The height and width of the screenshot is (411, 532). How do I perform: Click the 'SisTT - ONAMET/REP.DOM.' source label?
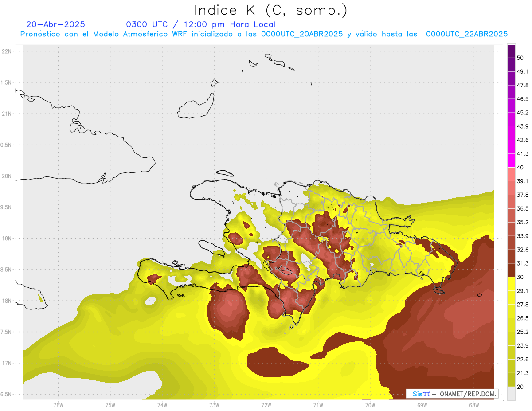point(452,394)
